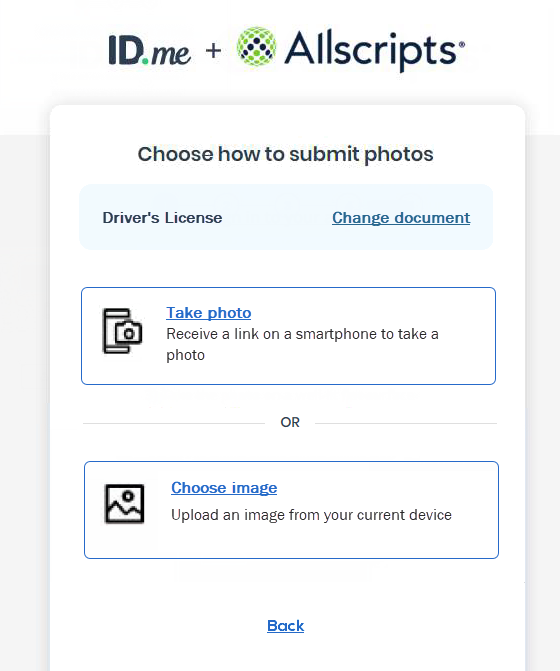The image size is (560, 671).
Task: Open the Change document link
Action: pos(401,218)
